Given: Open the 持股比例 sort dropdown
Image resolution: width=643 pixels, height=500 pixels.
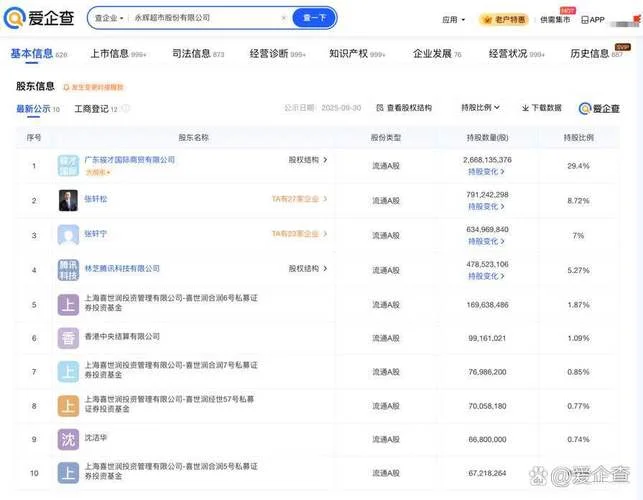Looking at the screenshot, I should (x=480, y=107).
